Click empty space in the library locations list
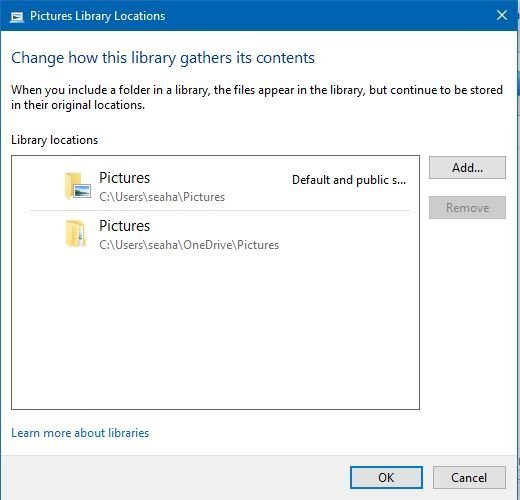 click(x=215, y=330)
